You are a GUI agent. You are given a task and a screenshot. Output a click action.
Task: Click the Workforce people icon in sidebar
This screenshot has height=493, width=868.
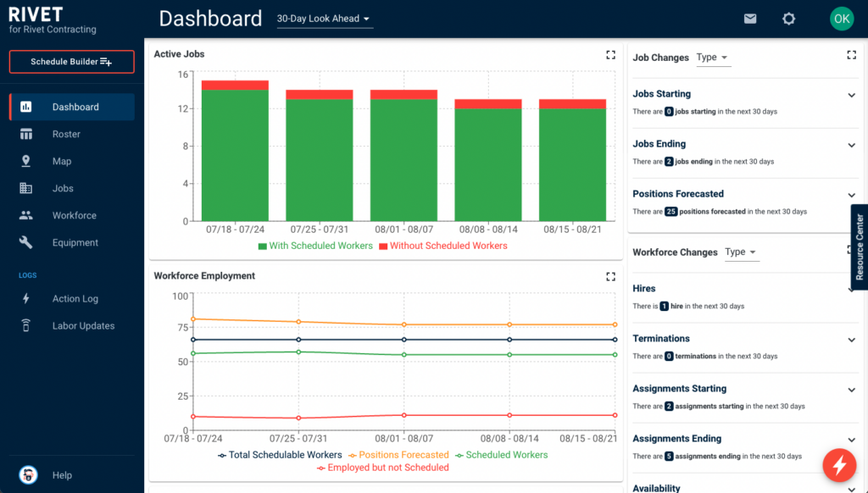click(x=26, y=215)
